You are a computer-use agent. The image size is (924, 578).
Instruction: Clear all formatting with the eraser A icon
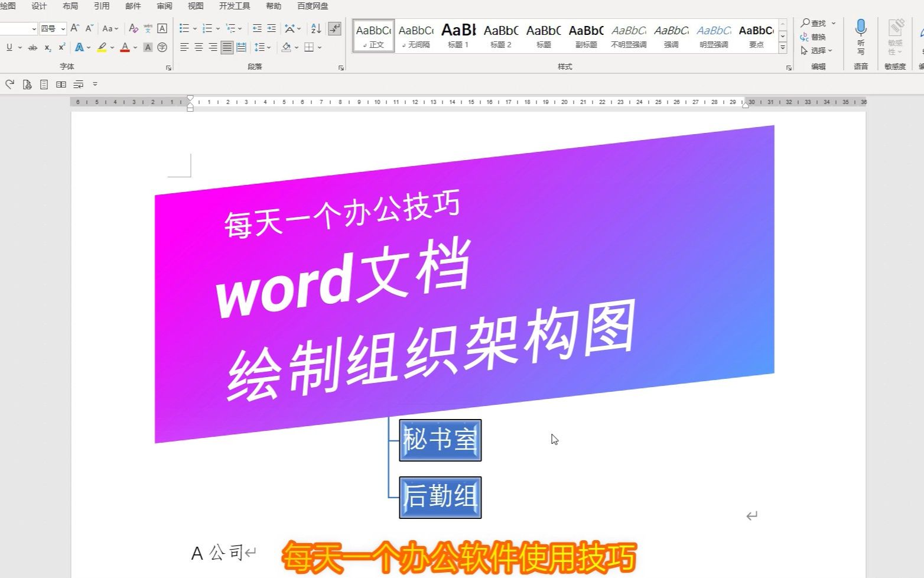coord(134,28)
